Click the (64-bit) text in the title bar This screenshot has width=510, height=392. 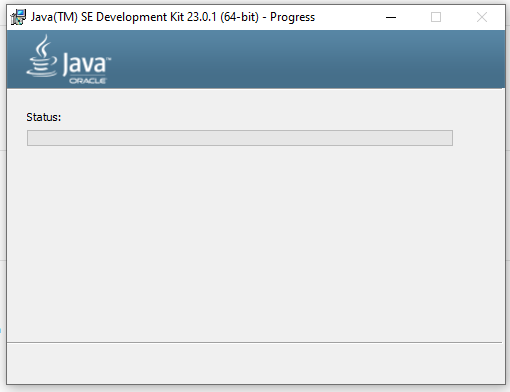pyautogui.click(x=239, y=17)
